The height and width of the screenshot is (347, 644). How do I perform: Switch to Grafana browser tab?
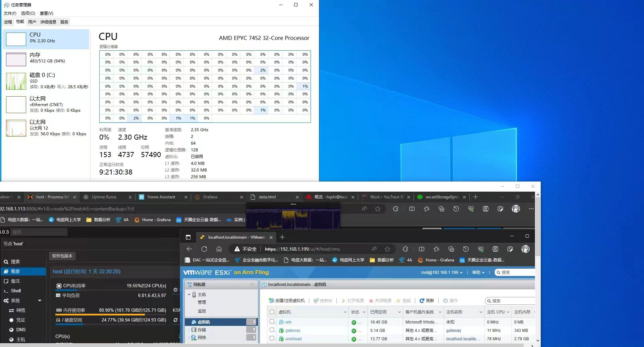point(210,197)
